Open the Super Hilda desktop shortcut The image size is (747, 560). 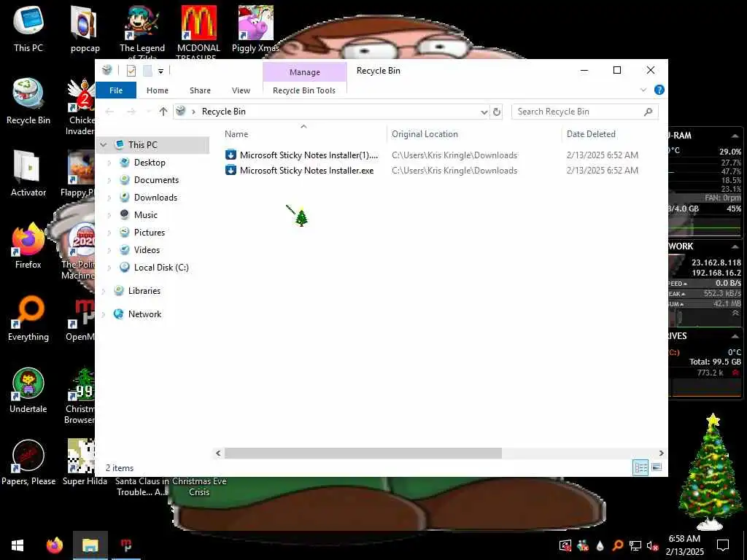click(x=85, y=462)
